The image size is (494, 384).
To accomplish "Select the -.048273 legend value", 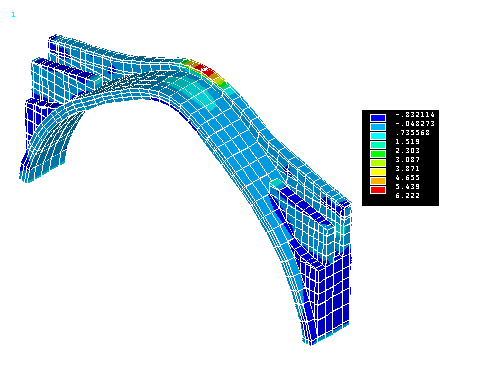I will pos(415,124).
